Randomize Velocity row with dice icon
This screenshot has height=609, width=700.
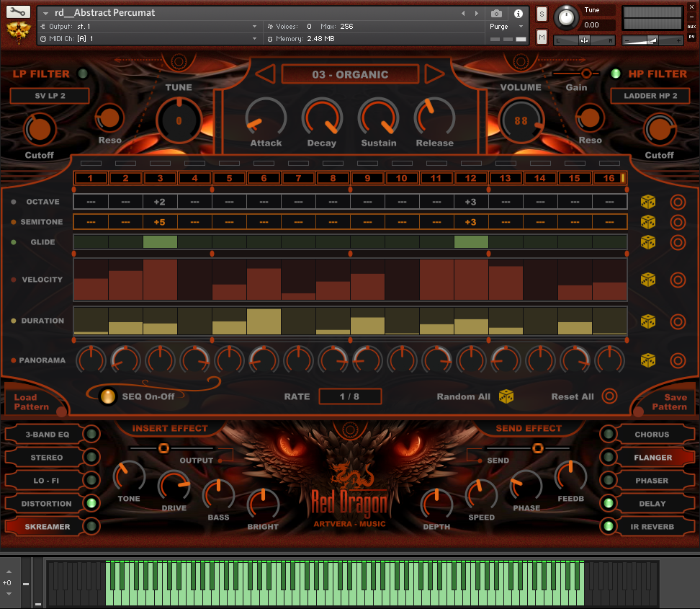[648, 280]
